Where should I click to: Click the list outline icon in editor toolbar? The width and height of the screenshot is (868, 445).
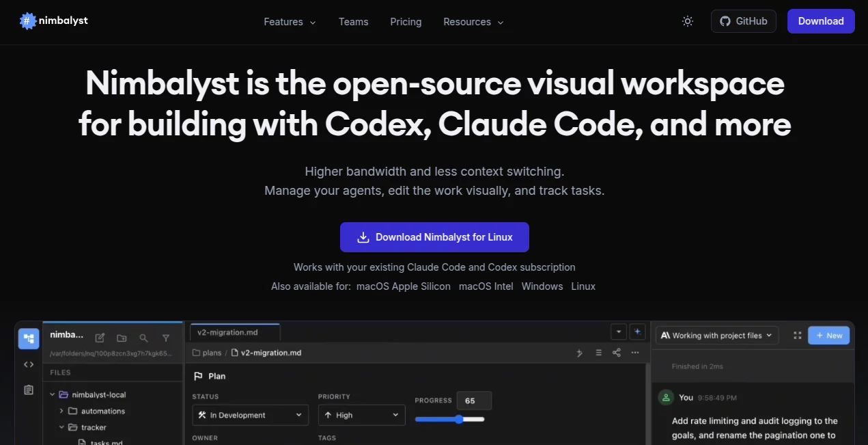tap(598, 353)
